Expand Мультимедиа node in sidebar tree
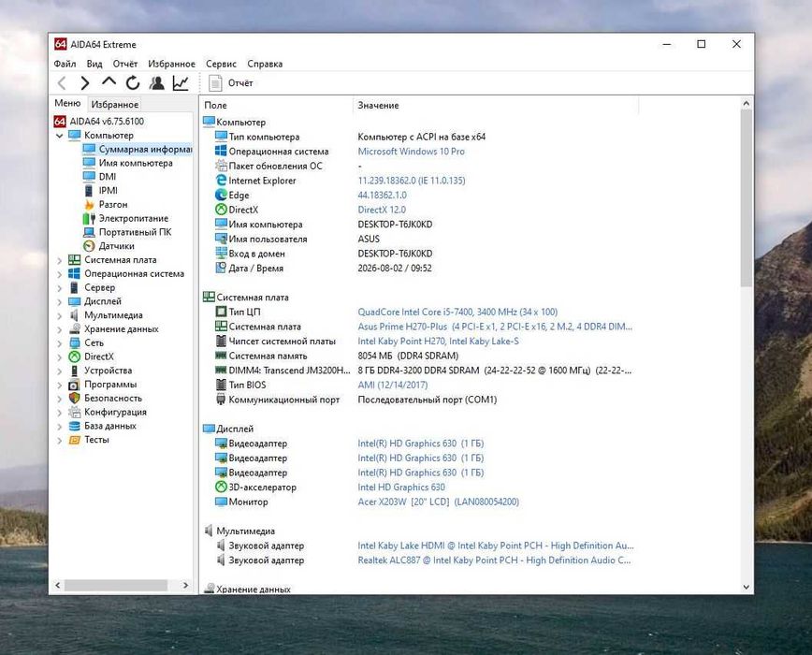This screenshot has width=812, height=655. tap(59, 315)
